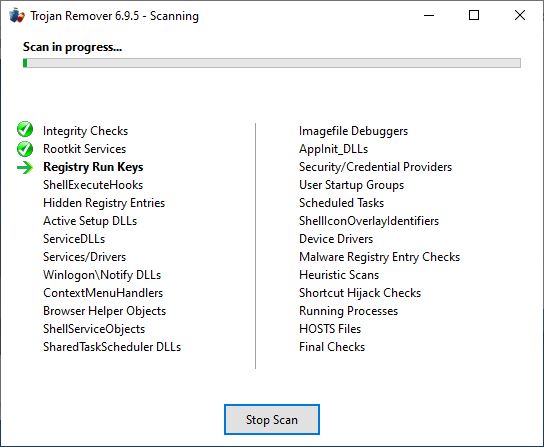
Task: Minimize the Trojan Remover window
Action: [x=429, y=15]
